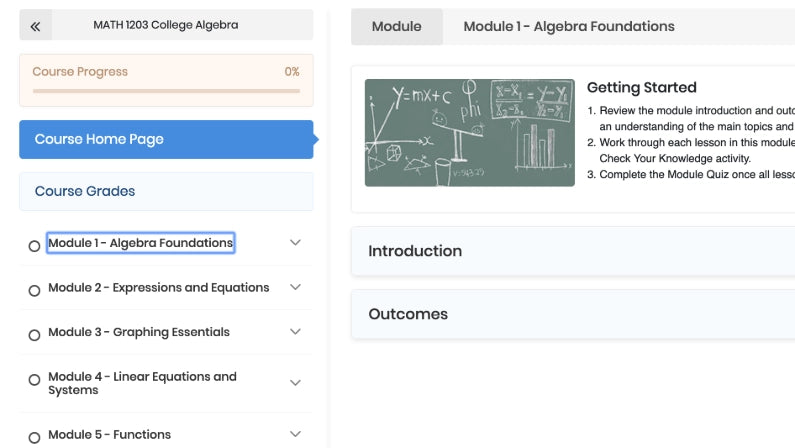
Task: Click Module 1 completion circle icon
Action: [34, 246]
